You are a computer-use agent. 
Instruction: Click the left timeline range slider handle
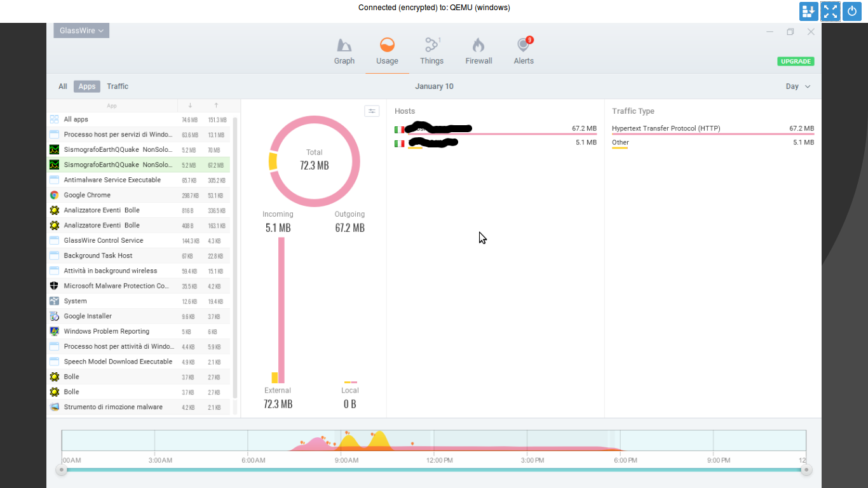coord(61,470)
